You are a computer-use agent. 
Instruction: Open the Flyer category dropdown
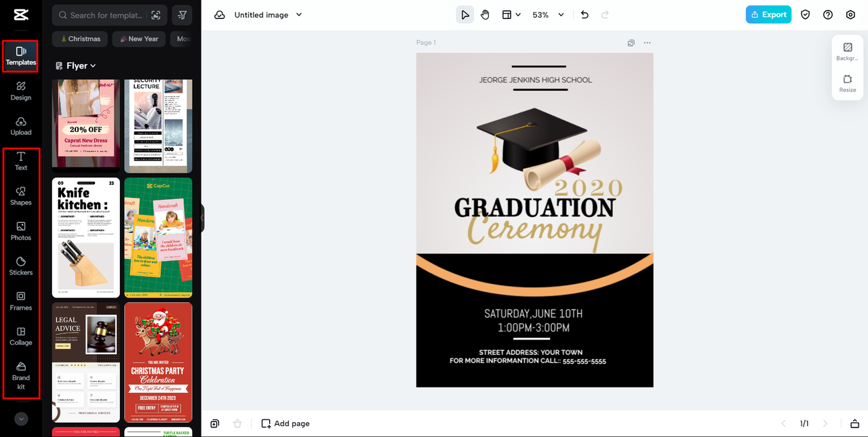click(76, 66)
